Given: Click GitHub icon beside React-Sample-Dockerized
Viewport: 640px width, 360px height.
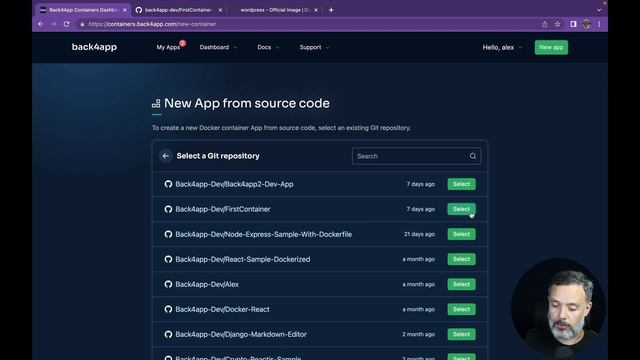Looking at the screenshot, I should pyautogui.click(x=168, y=259).
